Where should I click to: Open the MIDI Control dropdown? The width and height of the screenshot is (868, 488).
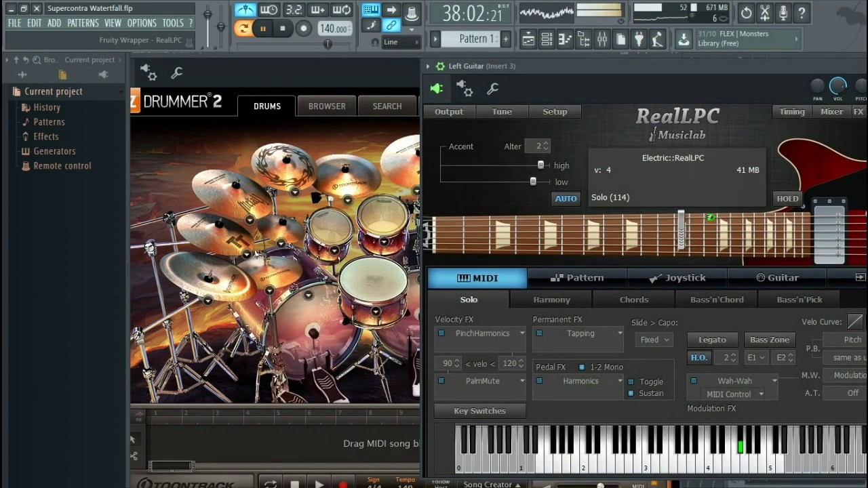(x=735, y=394)
